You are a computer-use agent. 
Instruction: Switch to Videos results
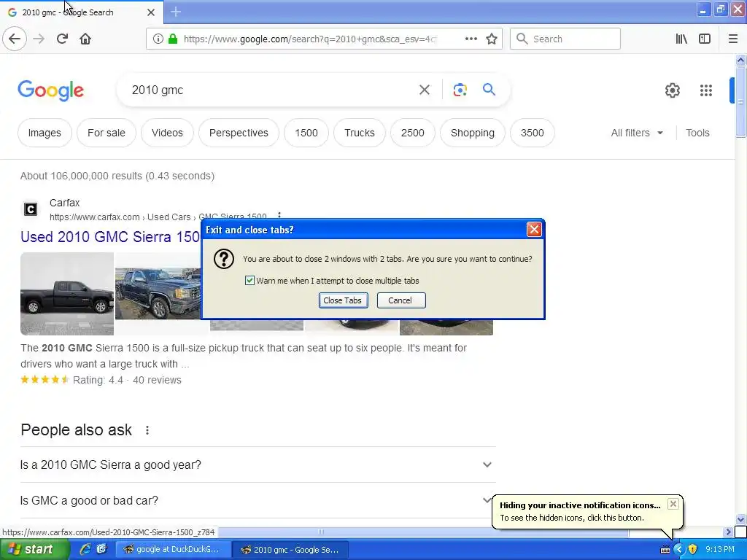[x=167, y=133]
